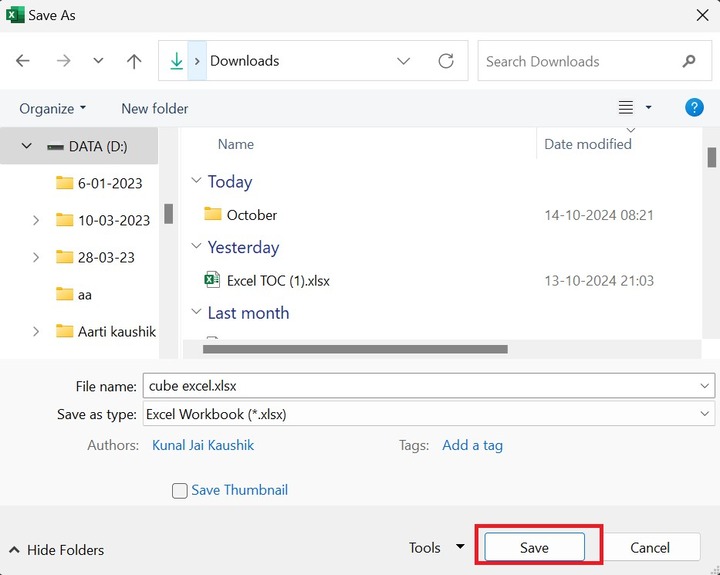This screenshot has height=575, width=720.
Task: Enable the Save Thumbnail checkbox
Action: pyautogui.click(x=180, y=490)
